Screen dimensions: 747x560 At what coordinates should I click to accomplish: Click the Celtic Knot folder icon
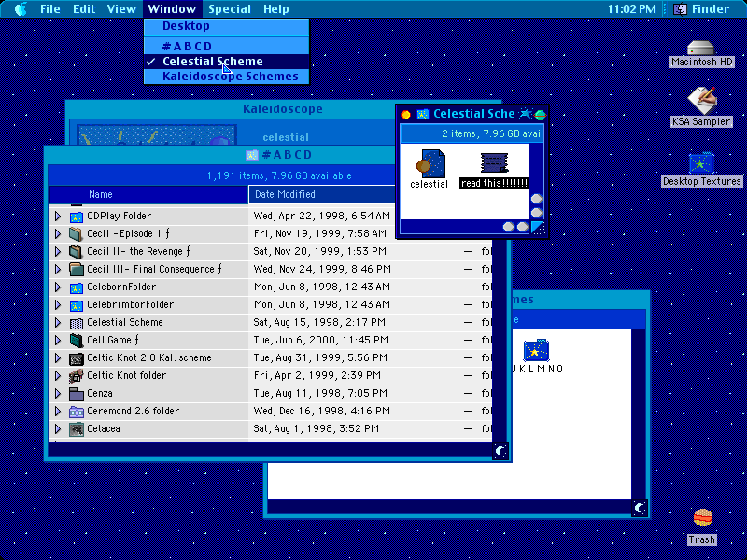click(77, 376)
